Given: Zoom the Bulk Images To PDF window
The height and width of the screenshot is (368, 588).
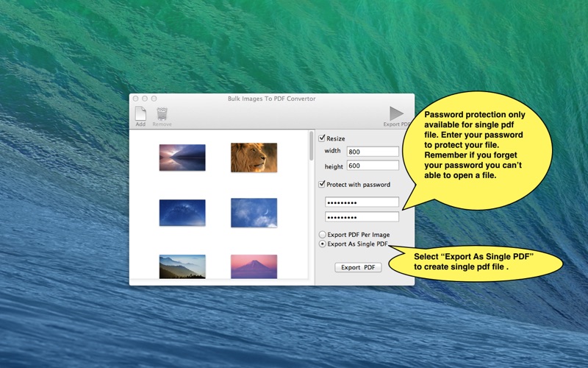Looking at the screenshot, I should point(154,99).
